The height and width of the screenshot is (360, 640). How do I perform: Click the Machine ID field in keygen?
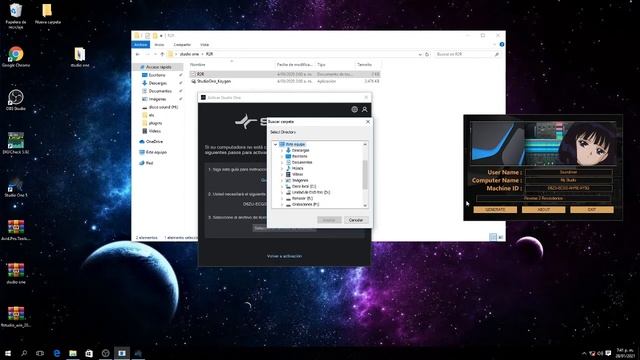pos(569,188)
